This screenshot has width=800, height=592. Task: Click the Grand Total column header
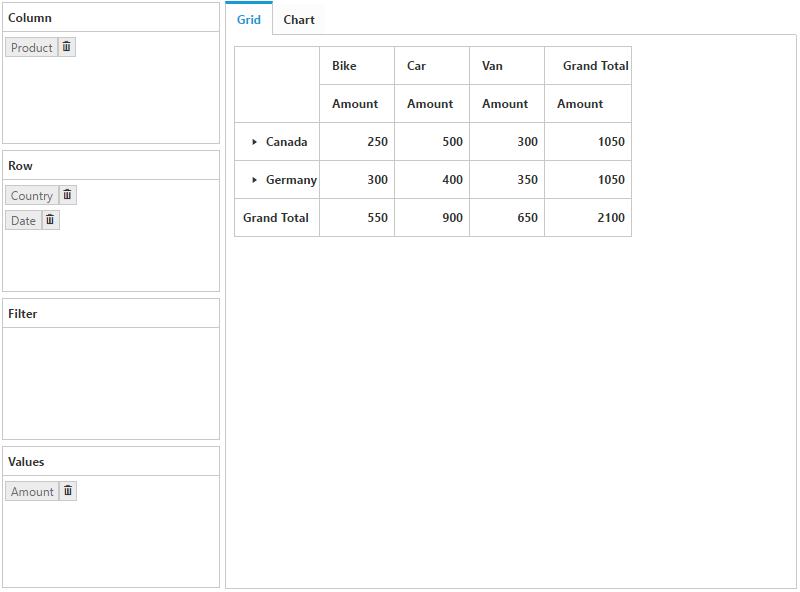588,66
